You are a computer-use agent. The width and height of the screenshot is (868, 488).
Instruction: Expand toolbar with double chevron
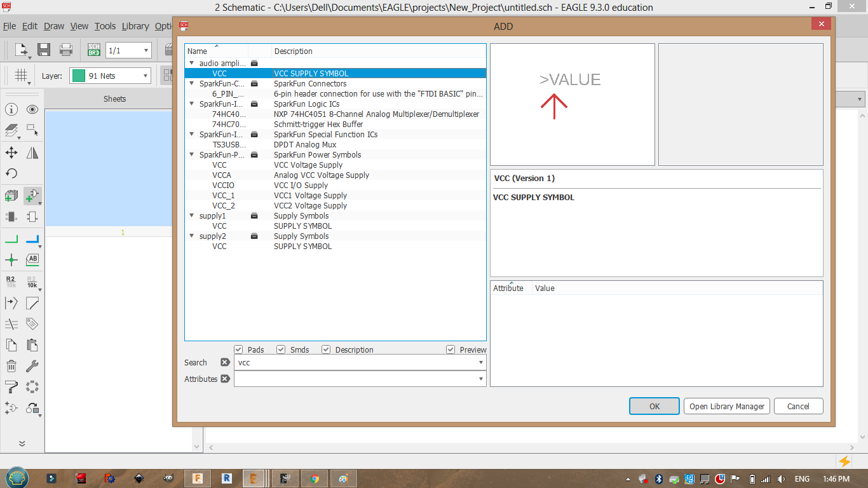[22, 444]
